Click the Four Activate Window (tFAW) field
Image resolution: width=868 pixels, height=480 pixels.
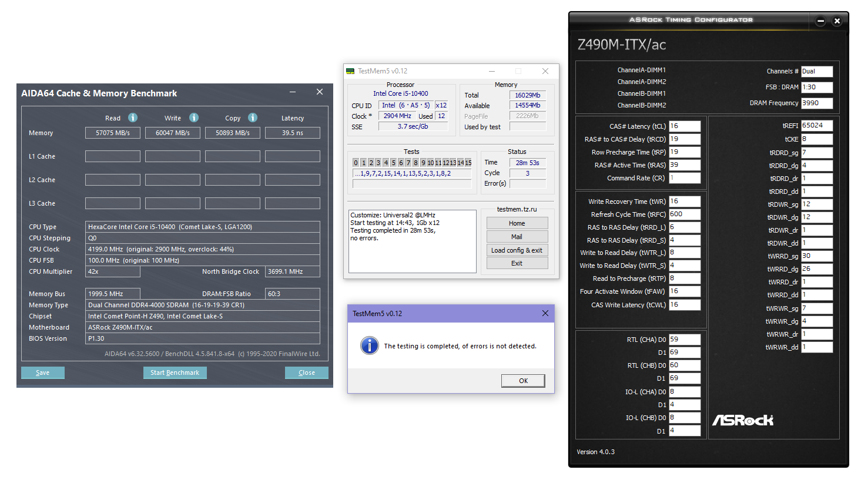pyautogui.click(x=685, y=291)
